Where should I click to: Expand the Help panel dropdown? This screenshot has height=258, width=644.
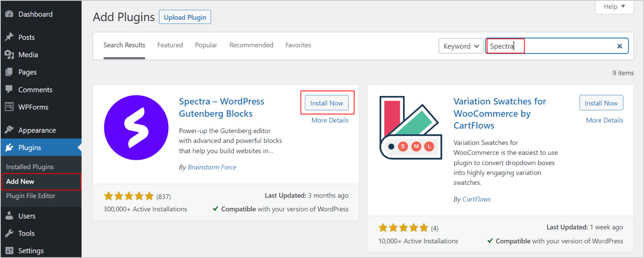(614, 6)
